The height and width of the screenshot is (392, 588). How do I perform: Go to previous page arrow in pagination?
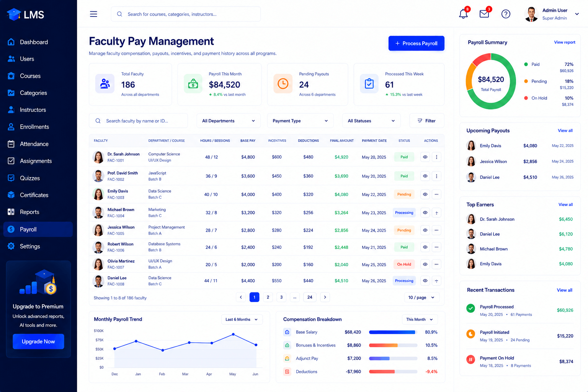tap(241, 297)
